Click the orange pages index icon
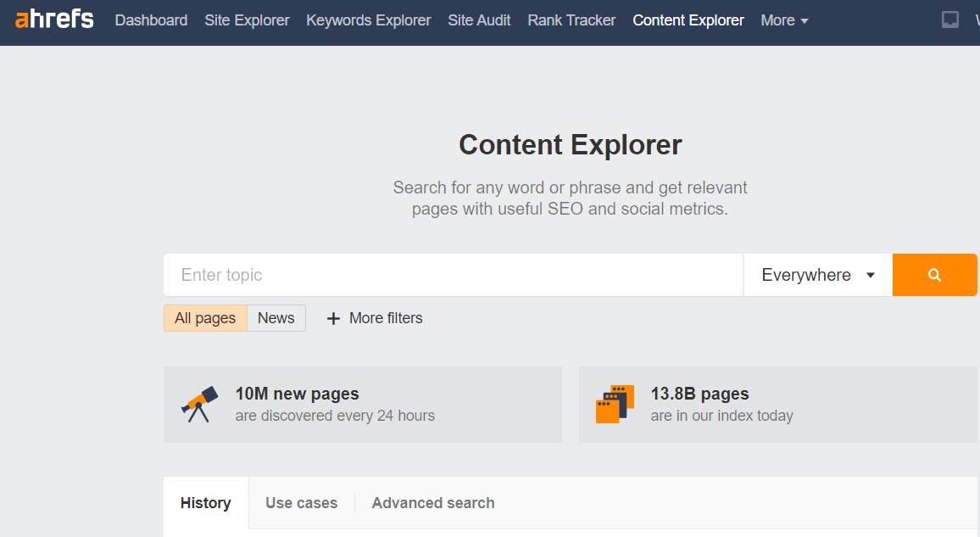The width and height of the screenshot is (980, 537). [x=615, y=405]
